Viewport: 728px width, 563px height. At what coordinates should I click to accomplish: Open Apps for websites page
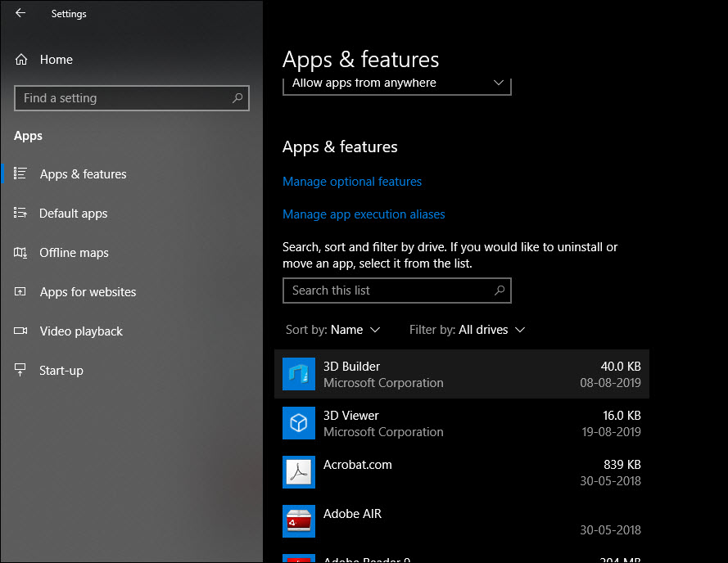(88, 292)
